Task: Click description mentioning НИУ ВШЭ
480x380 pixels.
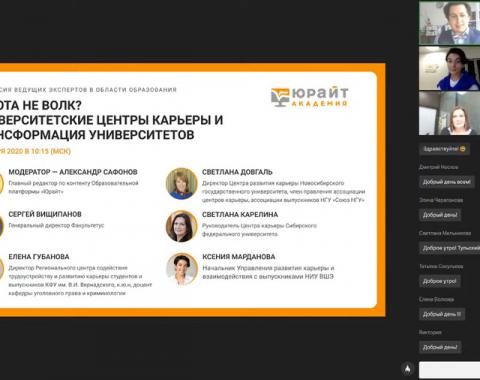Action: click(x=268, y=272)
